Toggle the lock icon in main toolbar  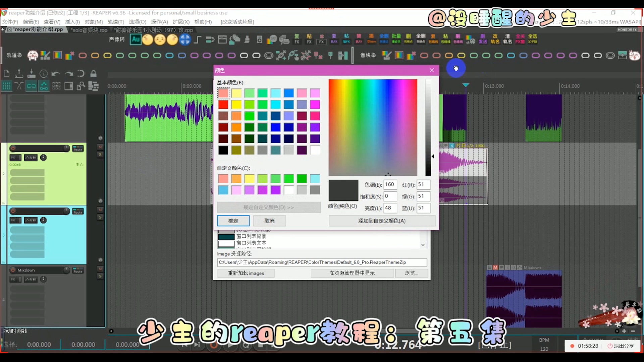click(x=94, y=74)
